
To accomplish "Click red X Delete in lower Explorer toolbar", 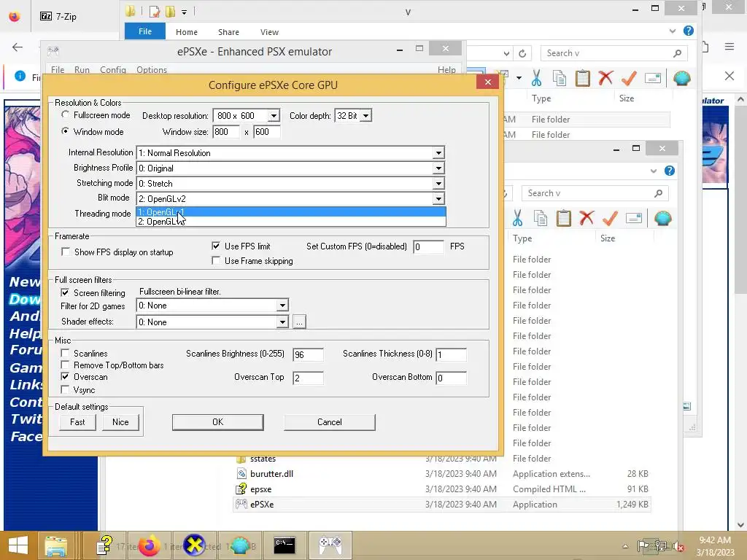I will point(587,218).
